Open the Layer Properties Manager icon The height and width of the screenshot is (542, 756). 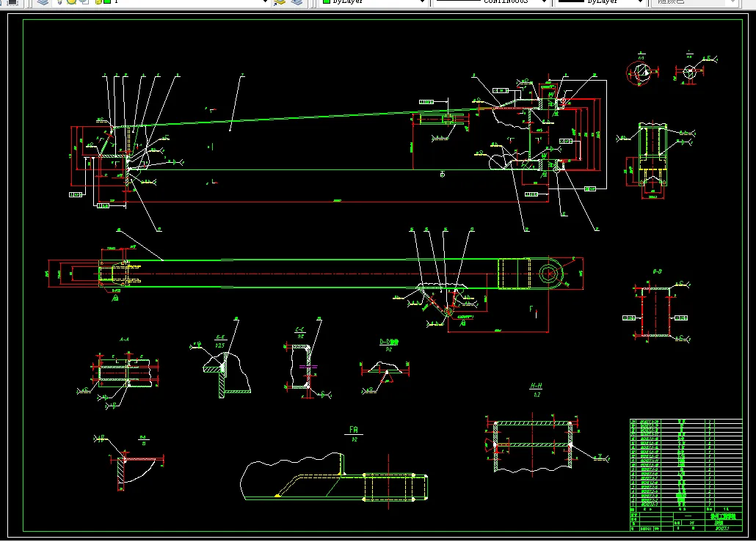click(x=43, y=2)
